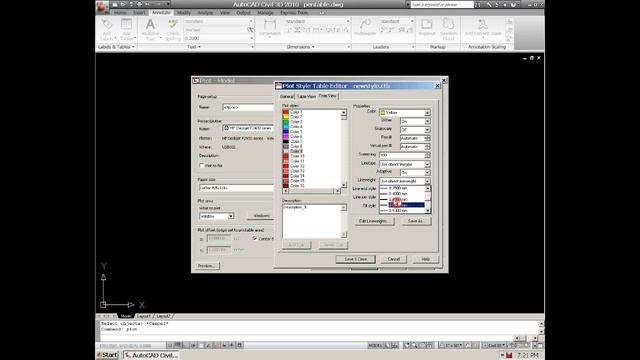The image size is (640, 360).
Task: Click the Help button
Action: click(x=425, y=259)
